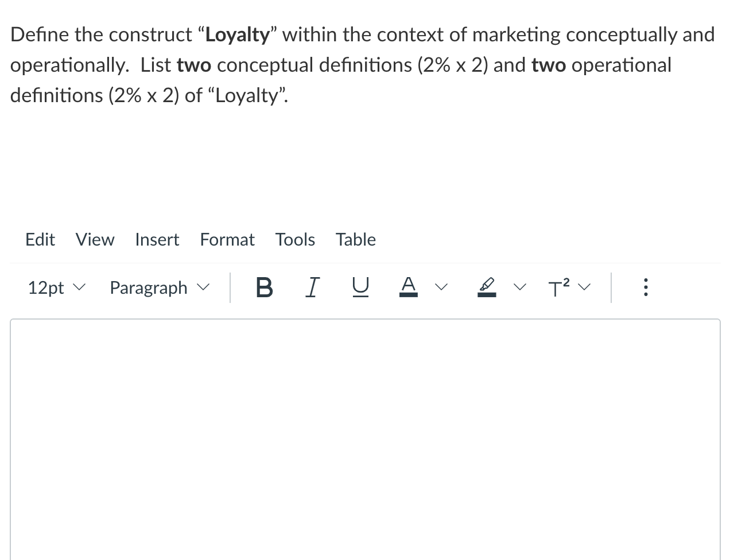Select the text color swatch under the A
Screen dimensions: 730x560
[408, 294]
